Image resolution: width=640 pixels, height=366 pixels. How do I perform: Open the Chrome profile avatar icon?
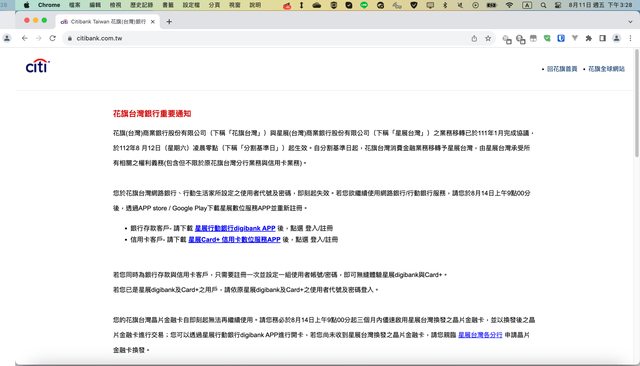[616, 38]
